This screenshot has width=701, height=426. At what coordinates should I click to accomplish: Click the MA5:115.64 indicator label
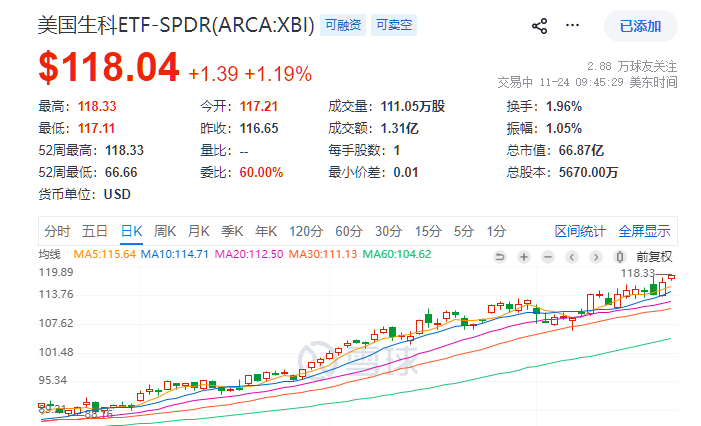[x=104, y=254]
